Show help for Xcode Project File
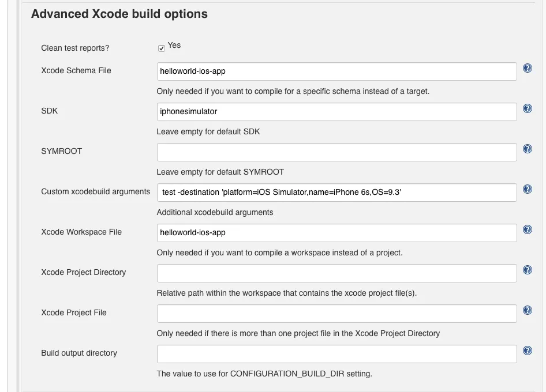This screenshot has width=546, height=392. click(x=527, y=310)
